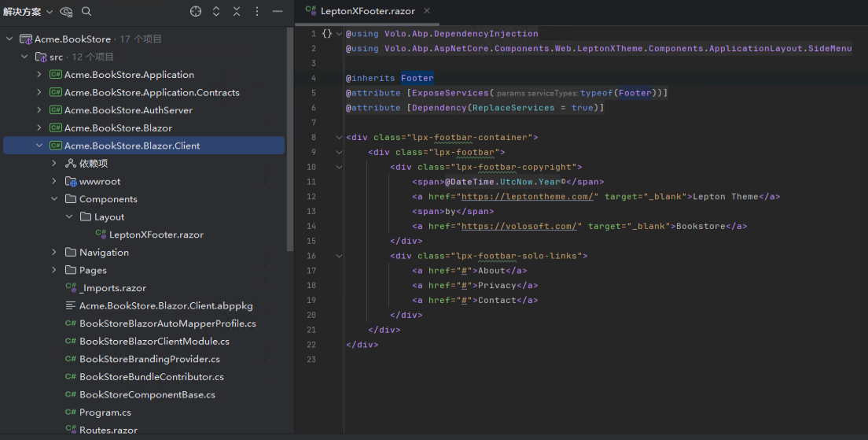The height and width of the screenshot is (440, 868).
Task: Click the search magnifier icon in explorer
Action: click(86, 12)
